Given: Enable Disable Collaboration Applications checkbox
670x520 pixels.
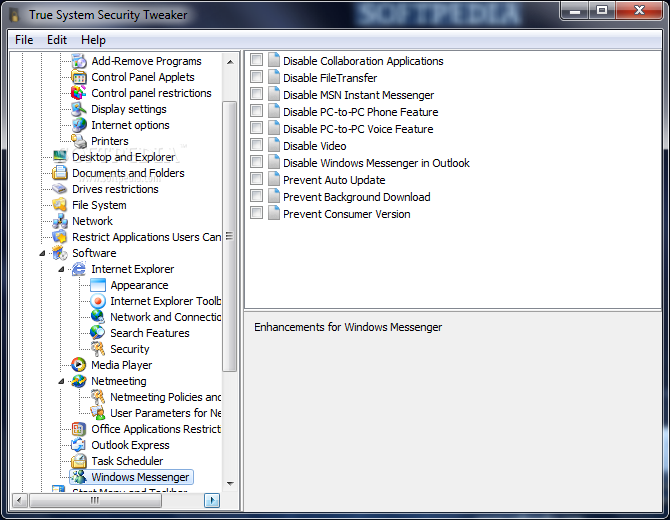Looking at the screenshot, I should 256,60.
